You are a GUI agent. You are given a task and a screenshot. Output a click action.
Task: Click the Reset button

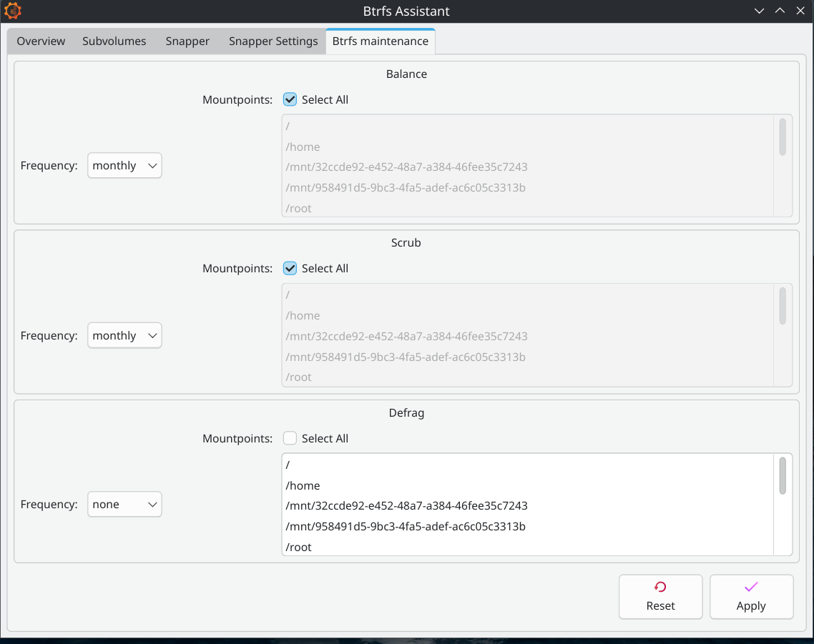click(660, 597)
